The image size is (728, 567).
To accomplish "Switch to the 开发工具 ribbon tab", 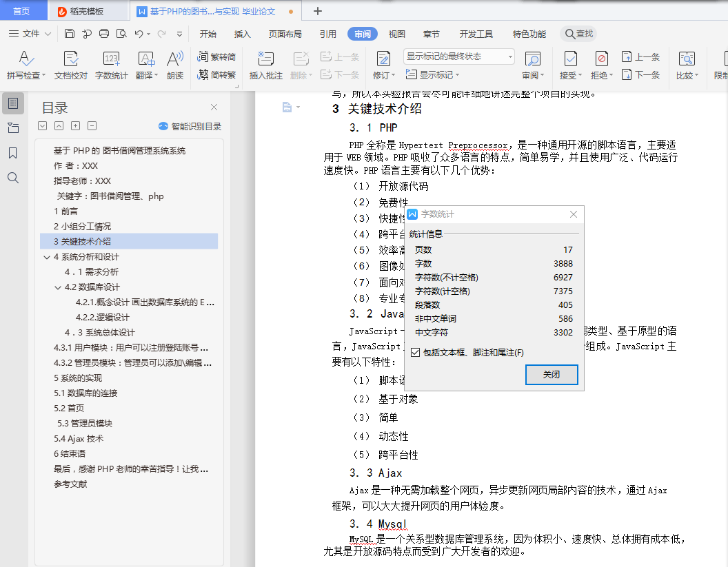I will tap(476, 34).
